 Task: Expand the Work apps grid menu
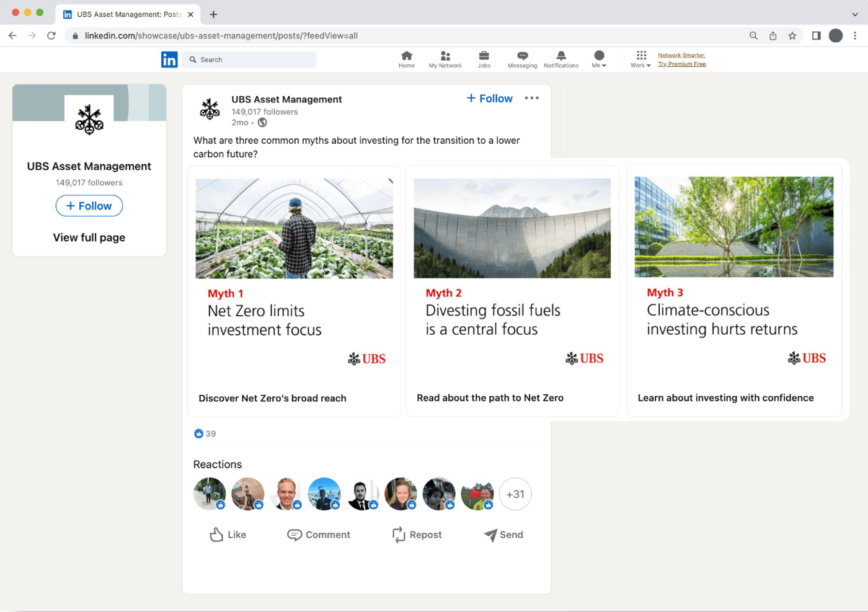coord(641,60)
